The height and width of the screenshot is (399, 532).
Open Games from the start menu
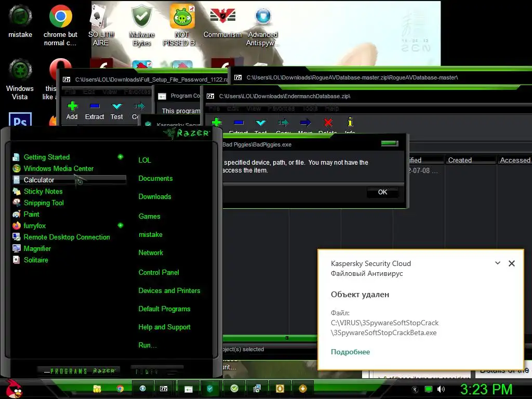149,217
